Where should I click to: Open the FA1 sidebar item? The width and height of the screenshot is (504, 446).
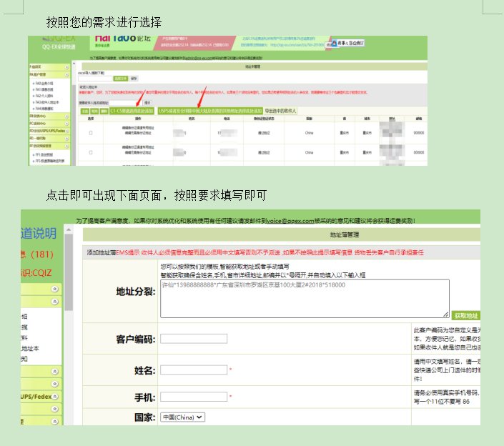point(44,89)
